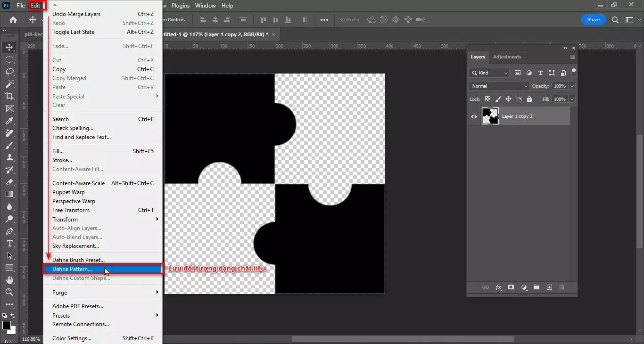The height and width of the screenshot is (344, 644).
Task: Open the Normal blend mode dropdown
Action: [x=498, y=86]
